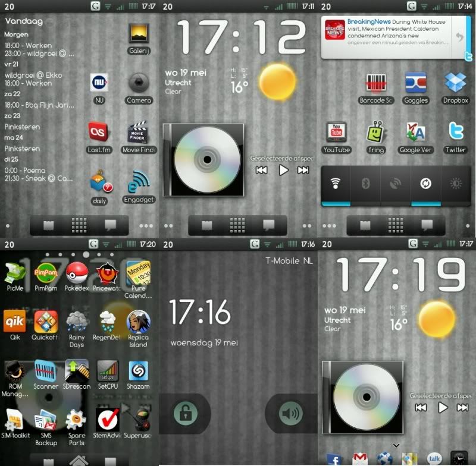Toggle sound with the lock screen speaker button
This screenshot has height=466, width=476.
coord(290,413)
